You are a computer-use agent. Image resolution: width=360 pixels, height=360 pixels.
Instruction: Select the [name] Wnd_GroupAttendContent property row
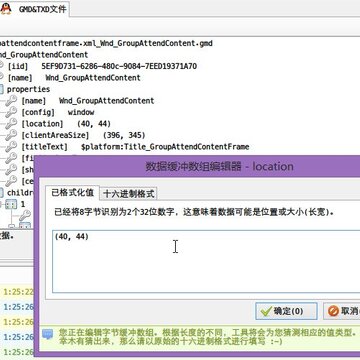tap(88, 101)
